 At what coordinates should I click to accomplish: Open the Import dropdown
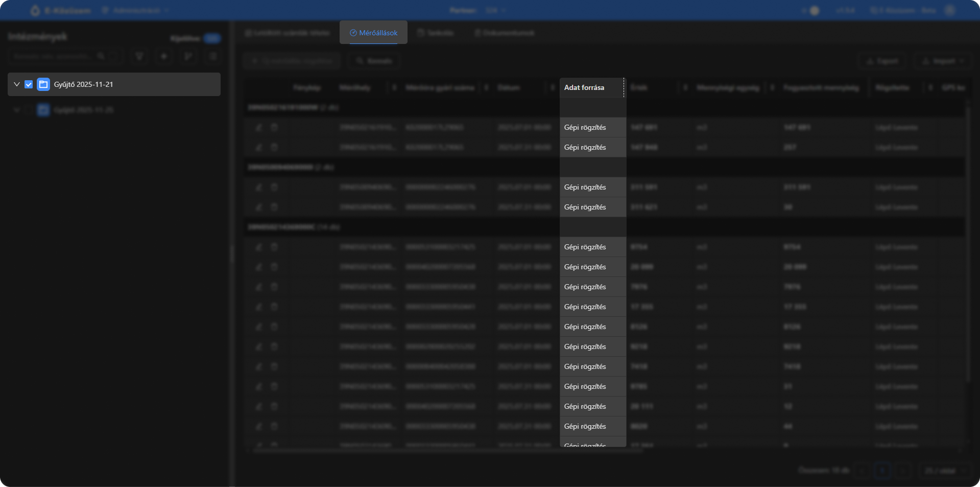click(x=943, y=61)
